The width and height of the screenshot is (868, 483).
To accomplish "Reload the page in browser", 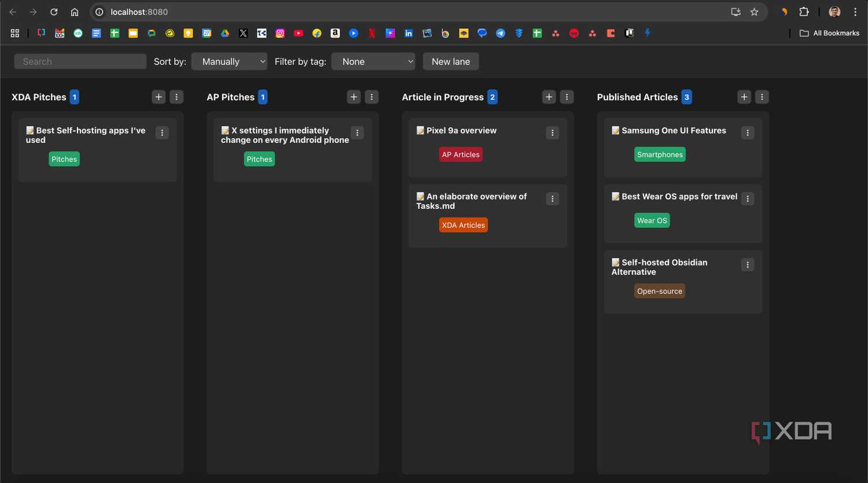I will click(54, 12).
